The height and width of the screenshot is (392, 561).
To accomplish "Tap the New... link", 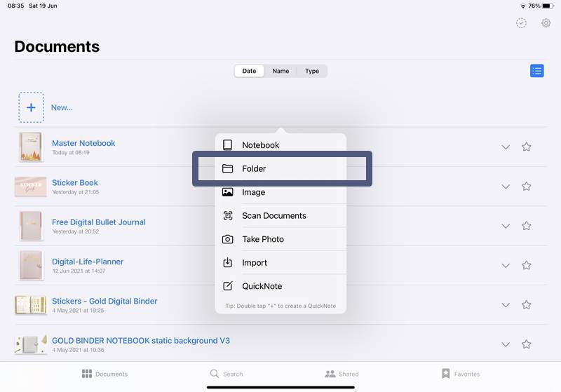I will click(62, 108).
